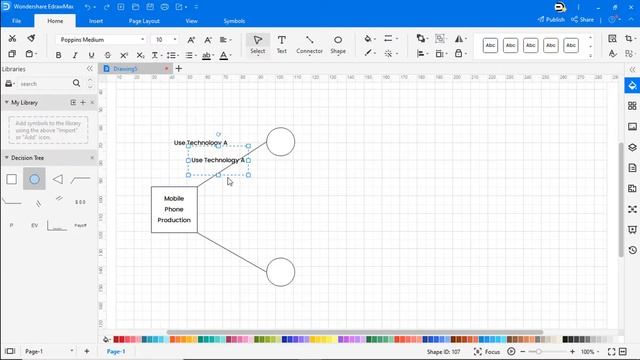Switch to the Symbols tab
Image resolution: width=640 pixels, height=360 pixels.
tap(234, 21)
